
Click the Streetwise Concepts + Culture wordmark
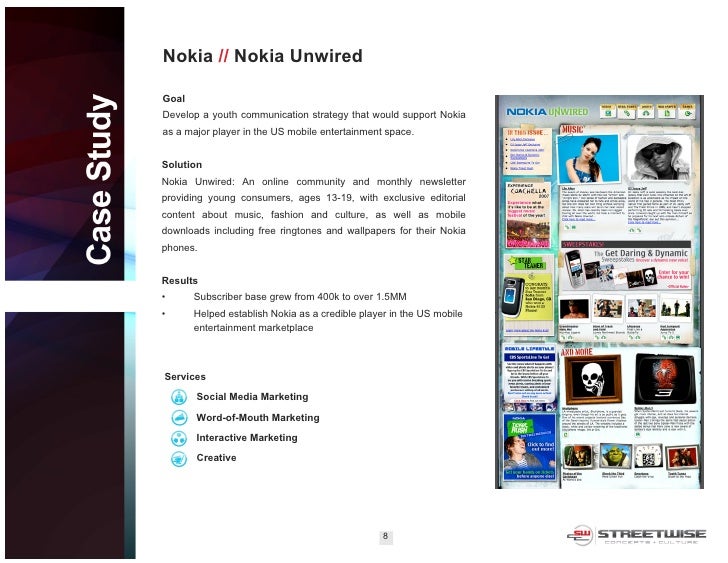coord(651,536)
